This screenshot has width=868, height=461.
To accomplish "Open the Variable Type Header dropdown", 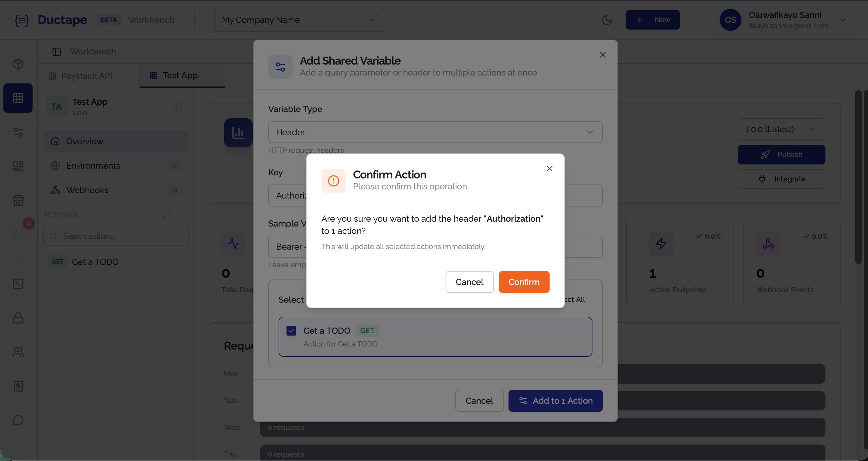I will (x=435, y=132).
